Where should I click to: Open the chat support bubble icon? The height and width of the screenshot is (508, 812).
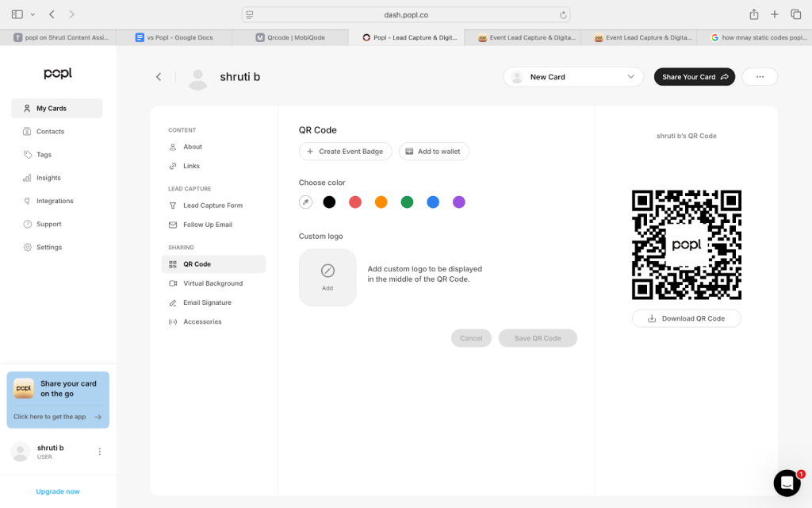pyautogui.click(x=787, y=483)
